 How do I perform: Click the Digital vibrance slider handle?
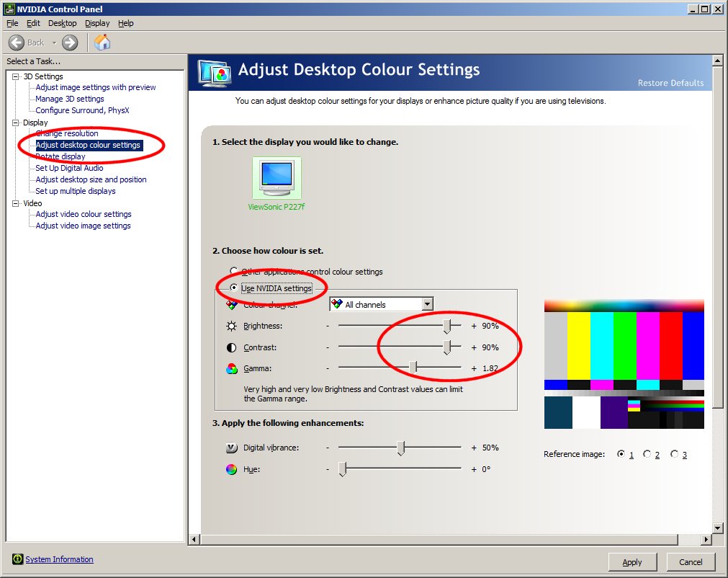[x=401, y=448]
